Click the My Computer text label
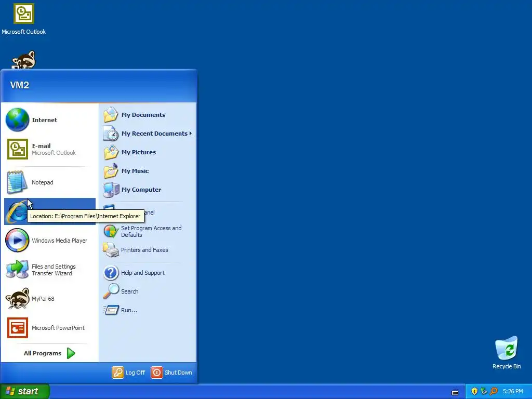532x399 pixels. coord(141,190)
